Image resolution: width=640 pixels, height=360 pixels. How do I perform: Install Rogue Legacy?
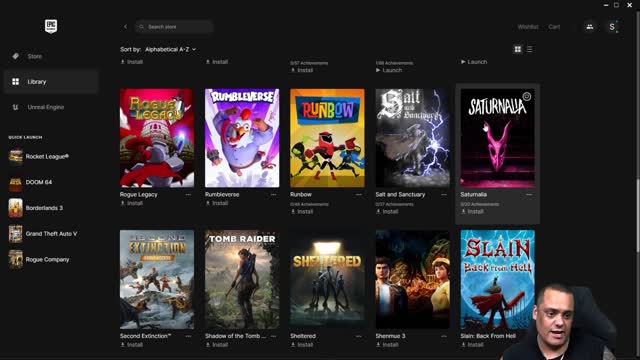click(x=131, y=203)
